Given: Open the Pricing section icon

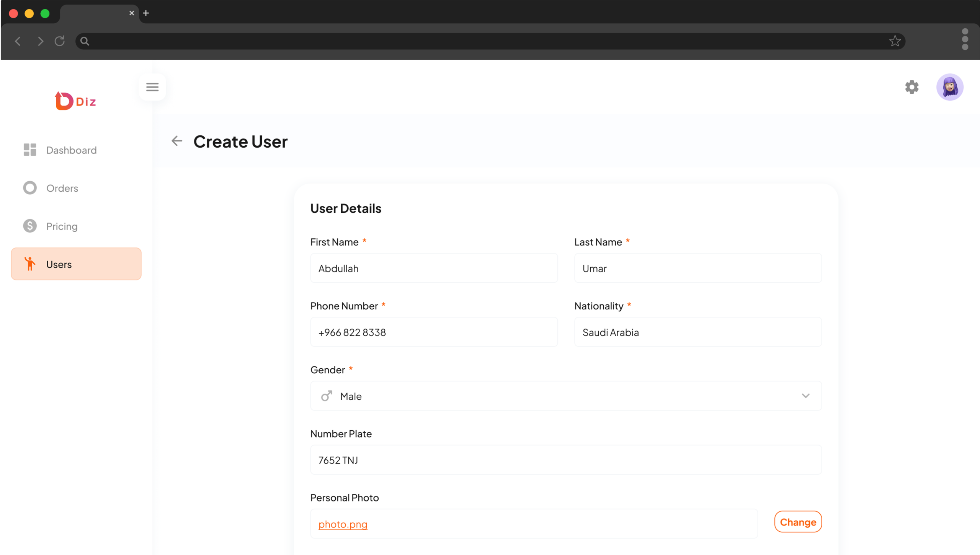Looking at the screenshot, I should click(29, 226).
